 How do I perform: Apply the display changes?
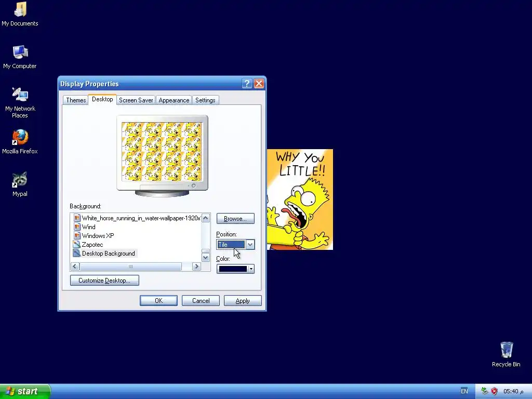tap(243, 301)
